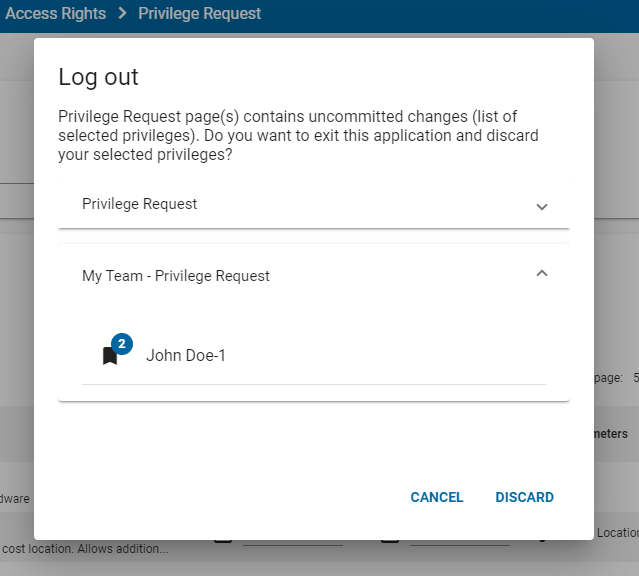Viewport: 639px width, 576px height.
Task: Click the uncommitted changes warning message
Action: coord(300,135)
